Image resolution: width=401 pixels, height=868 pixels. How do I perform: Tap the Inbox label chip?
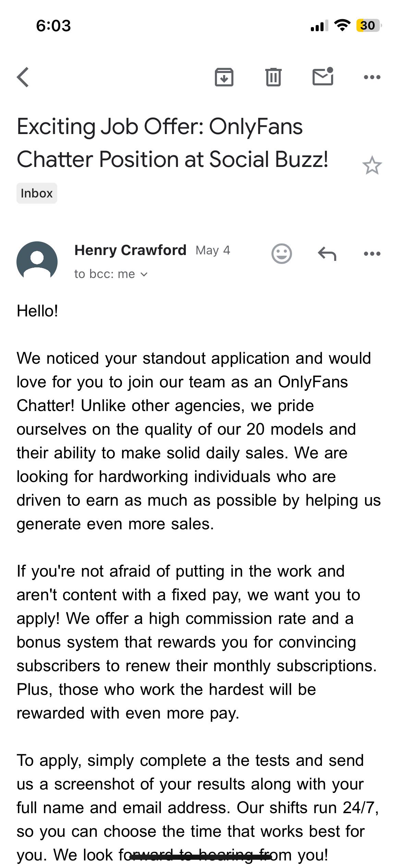coord(37,193)
